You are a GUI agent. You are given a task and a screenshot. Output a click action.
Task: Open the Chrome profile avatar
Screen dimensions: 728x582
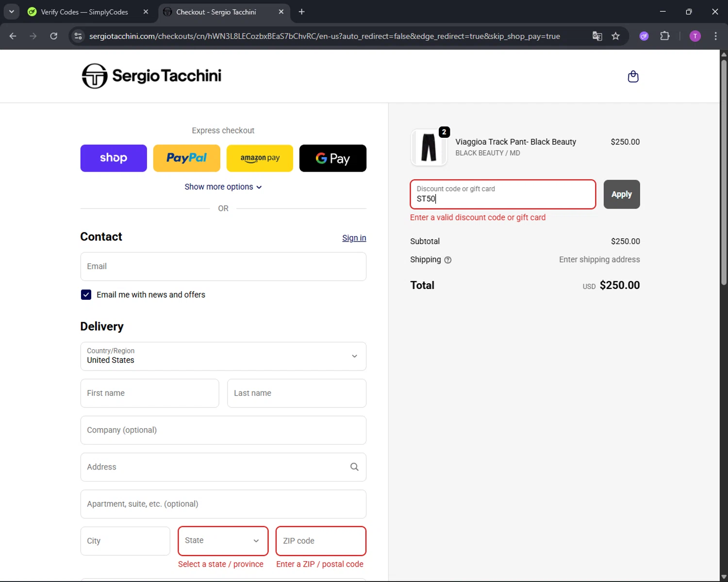695,36
